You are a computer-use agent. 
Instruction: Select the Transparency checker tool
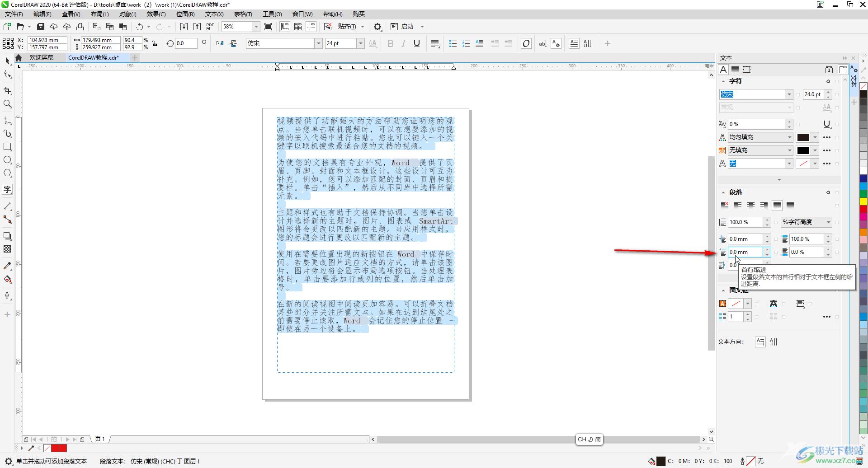7,249
